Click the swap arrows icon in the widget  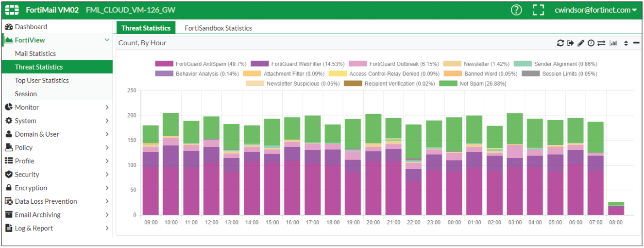601,43
